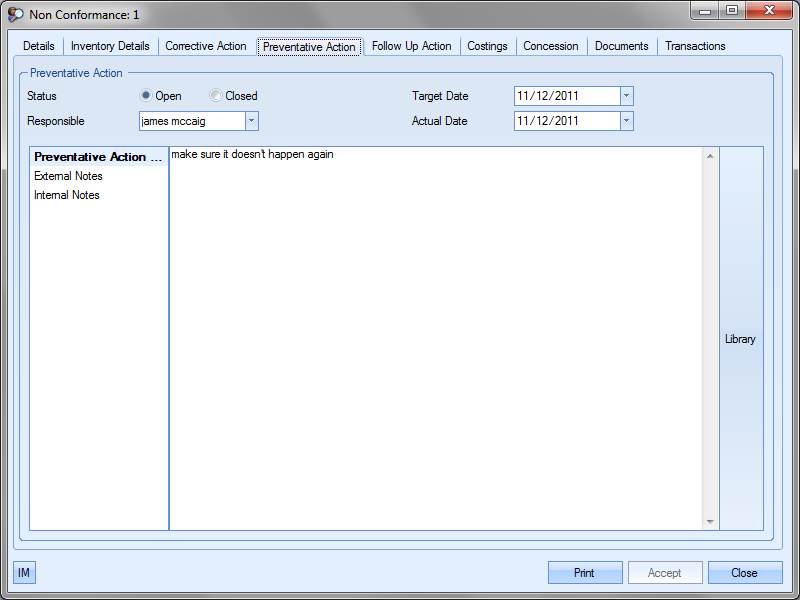
Task: Click the notes scrollbar up arrow
Action: point(710,156)
